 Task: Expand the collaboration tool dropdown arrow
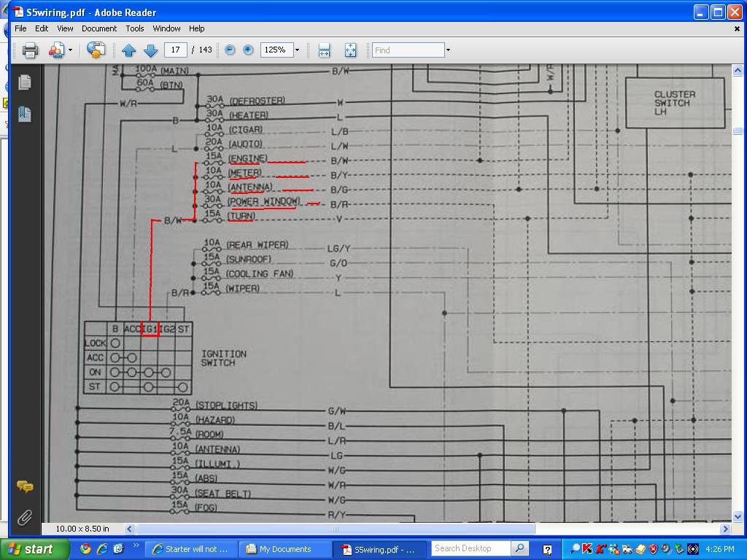coord(71,50)
